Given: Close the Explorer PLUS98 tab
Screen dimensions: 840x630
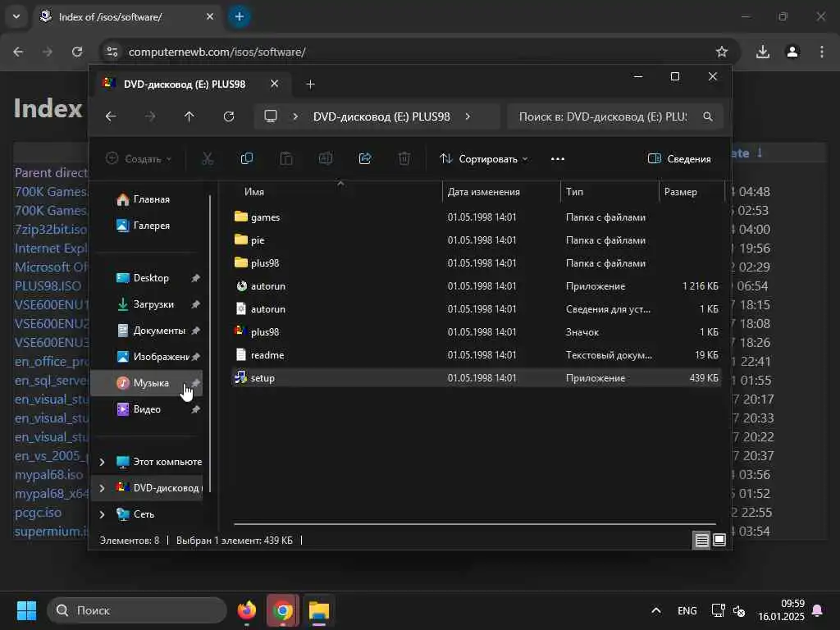Looking at the screenshot, I should (274, 84).
